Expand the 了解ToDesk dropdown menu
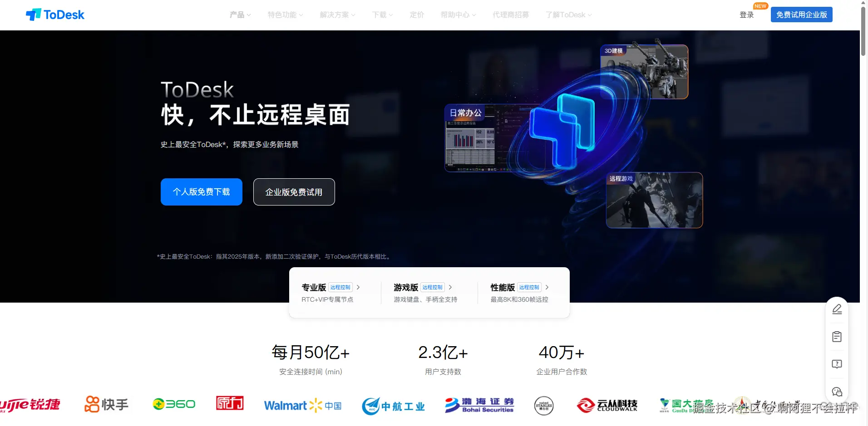 pyautogui.click(x=569, y=15)
